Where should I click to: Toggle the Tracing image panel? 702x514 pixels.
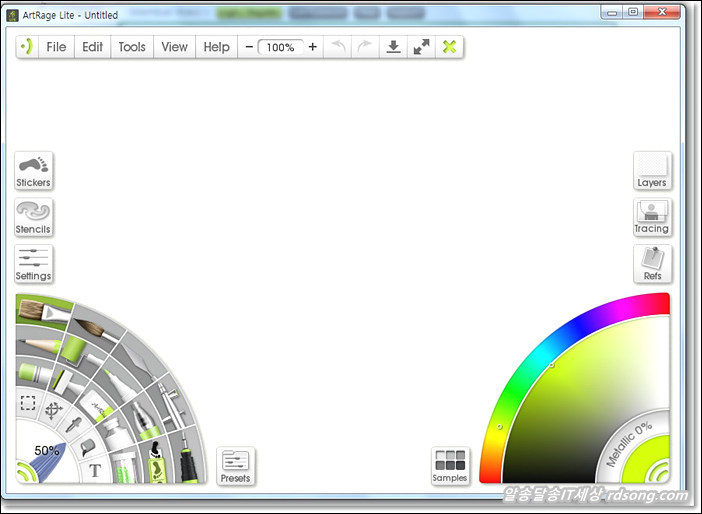652,216
